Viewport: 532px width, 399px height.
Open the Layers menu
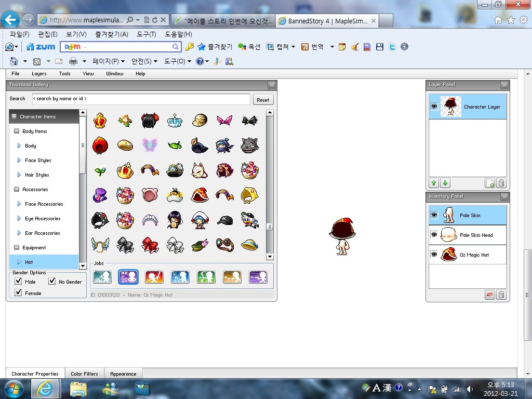point(39,74)
